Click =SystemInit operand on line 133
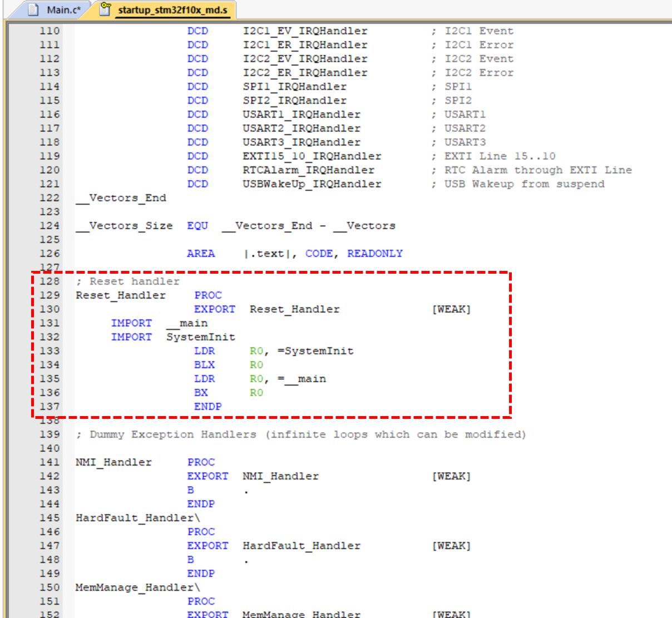Screen dimensions: 672x618 (x=315, y=351)
